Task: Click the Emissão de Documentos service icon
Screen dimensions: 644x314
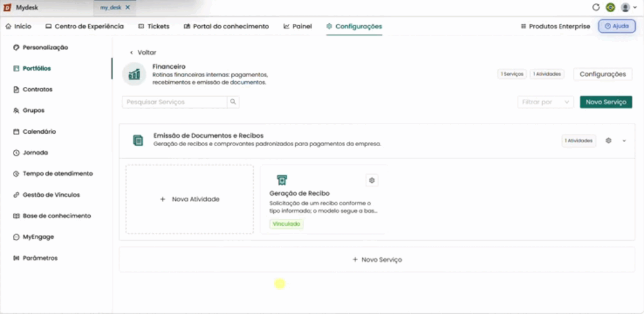Action: (138, 140)
